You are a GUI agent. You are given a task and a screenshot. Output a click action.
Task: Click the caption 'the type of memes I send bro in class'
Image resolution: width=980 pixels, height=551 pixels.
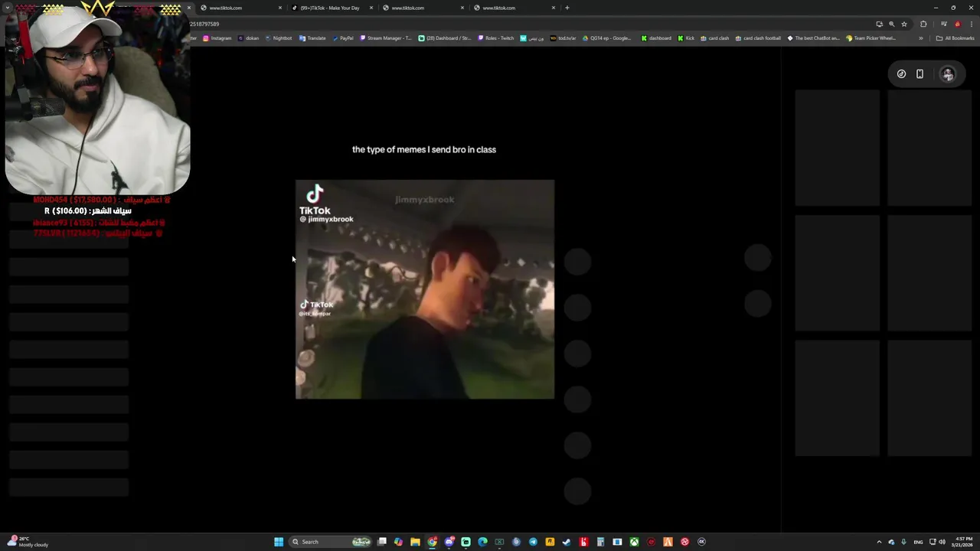(x=424, y=150)
